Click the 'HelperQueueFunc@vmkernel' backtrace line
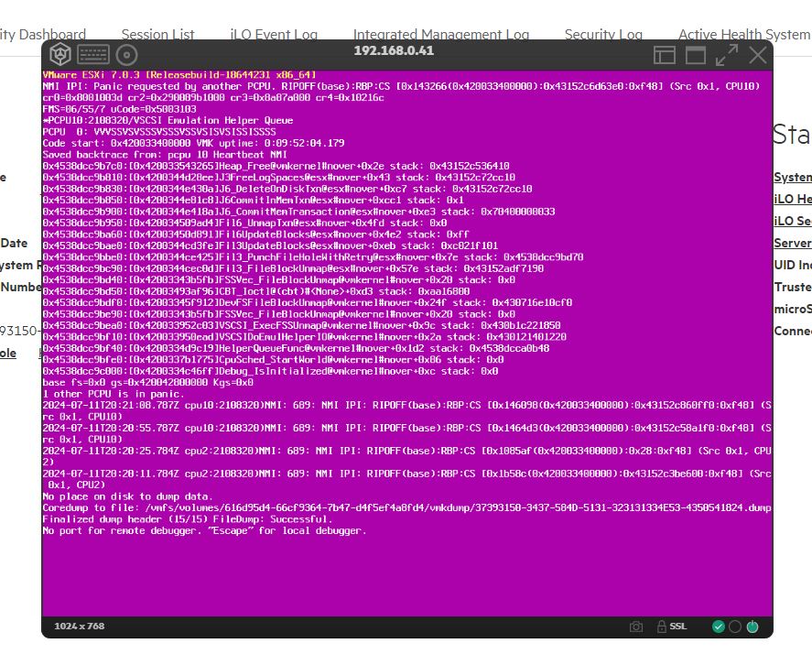The height and width of the screenshot is (665, 812). coord(296,348)
